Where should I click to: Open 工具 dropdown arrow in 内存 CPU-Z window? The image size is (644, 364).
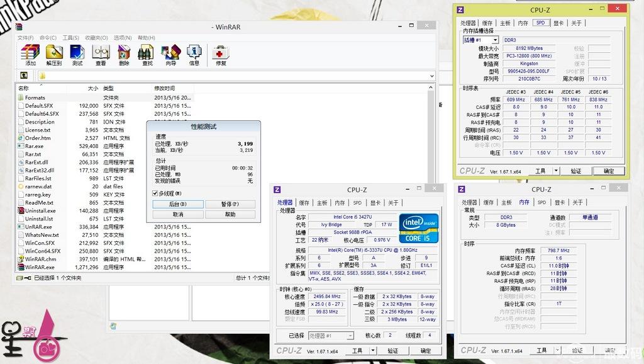(x=557, y=350)
